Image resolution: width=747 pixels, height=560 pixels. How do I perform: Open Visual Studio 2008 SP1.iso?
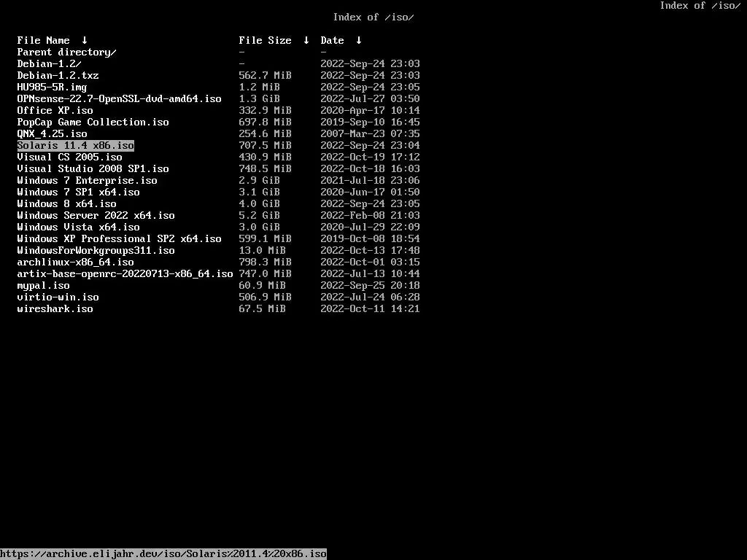click(93, 168)
